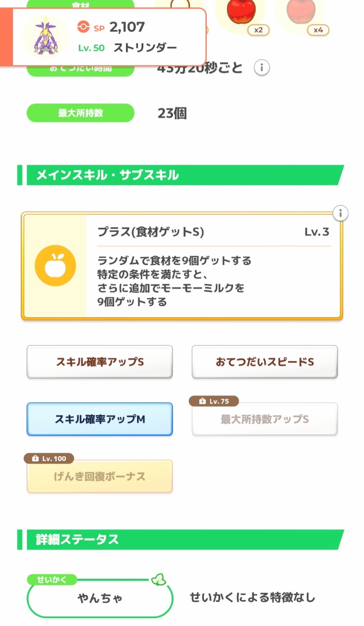This screenshot has width=364, height=626.
Task: Tap the プラス(食材ゲットS) main skill card
Action: pyautogui.click(x=213, y=267)
